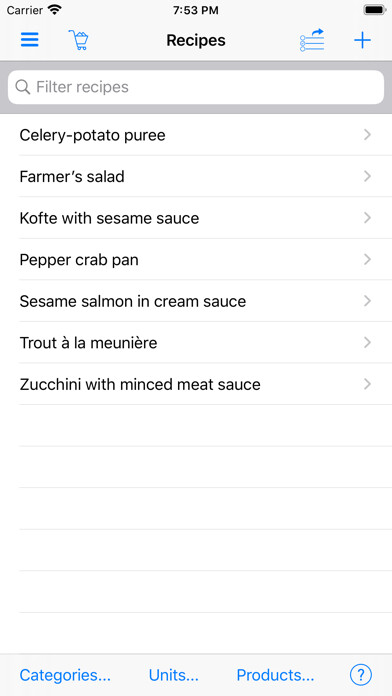Screen dimensions: 392x696
Task: Expand Farmer's salad chevron
Action: [x=367, y=176]
